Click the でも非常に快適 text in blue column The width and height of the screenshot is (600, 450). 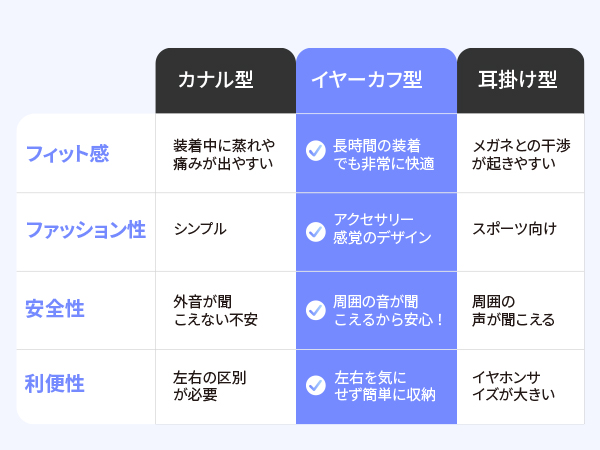click(x=384, y=164)
